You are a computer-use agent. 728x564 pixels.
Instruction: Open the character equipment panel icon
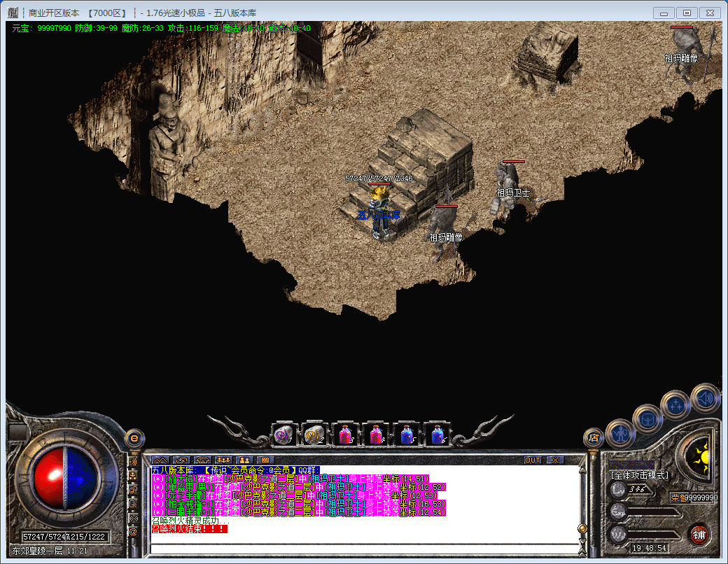pyautogui.click(x=619, y=433)
